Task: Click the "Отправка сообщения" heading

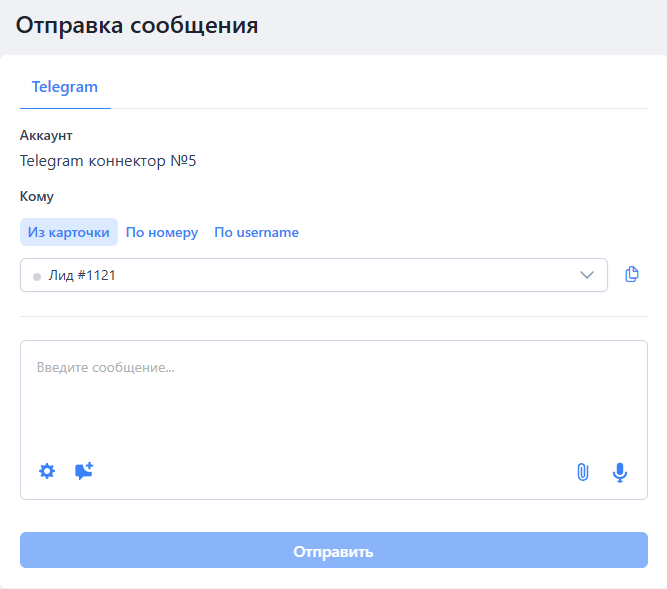Action: 137,25
